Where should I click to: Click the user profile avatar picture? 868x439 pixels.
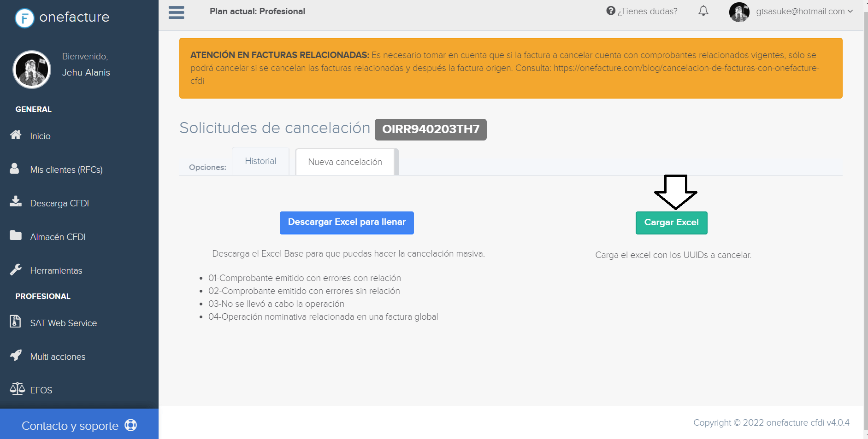[x=739, y=12]
